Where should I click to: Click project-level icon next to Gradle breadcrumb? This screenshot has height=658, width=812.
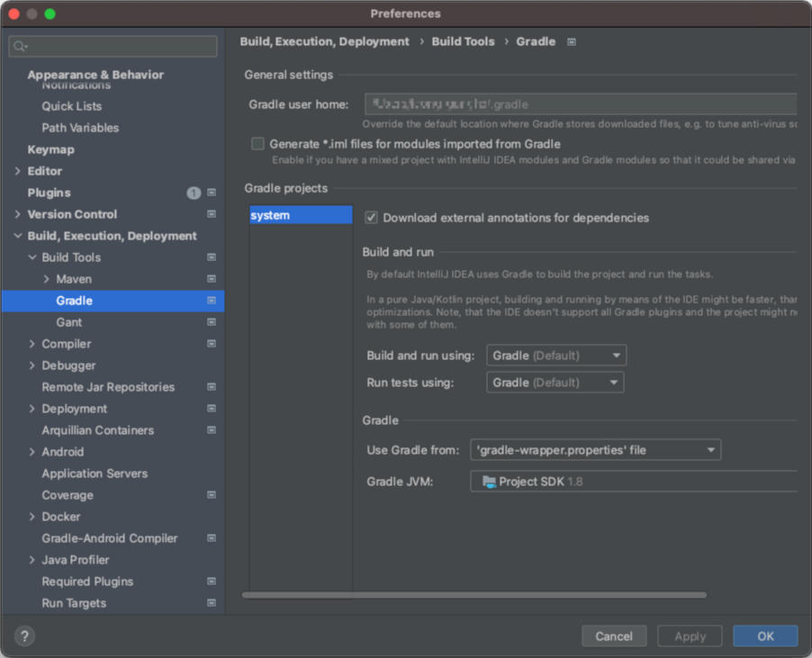point(572,42)
